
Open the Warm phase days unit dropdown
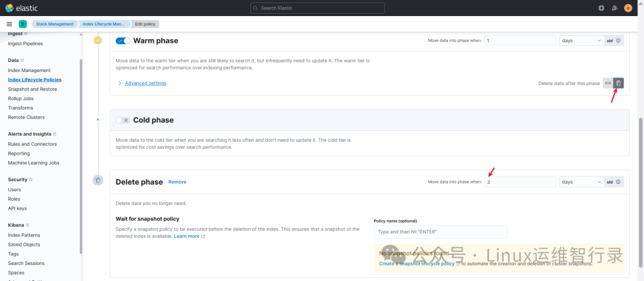point(581,40)
